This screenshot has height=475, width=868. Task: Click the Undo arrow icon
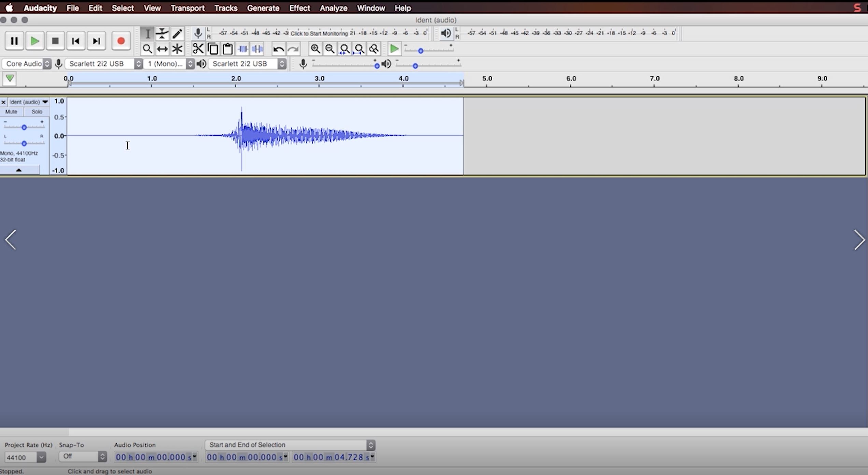click(x=278, y=49)
